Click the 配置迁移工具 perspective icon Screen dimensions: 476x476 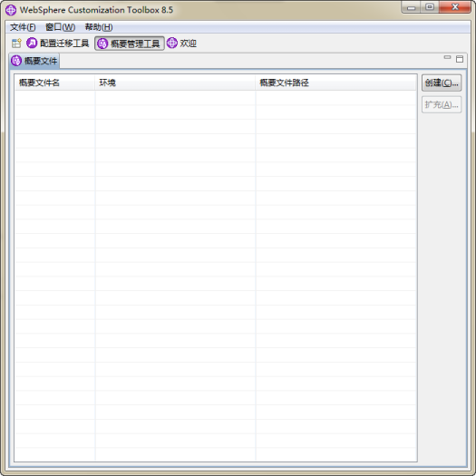pos(32,44)
